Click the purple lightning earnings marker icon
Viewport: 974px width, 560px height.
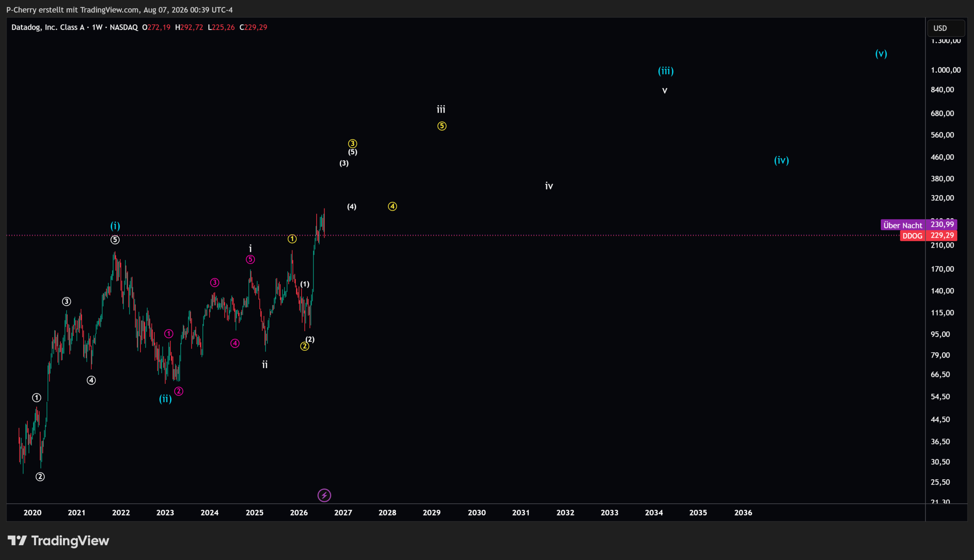tap(324, 495)
